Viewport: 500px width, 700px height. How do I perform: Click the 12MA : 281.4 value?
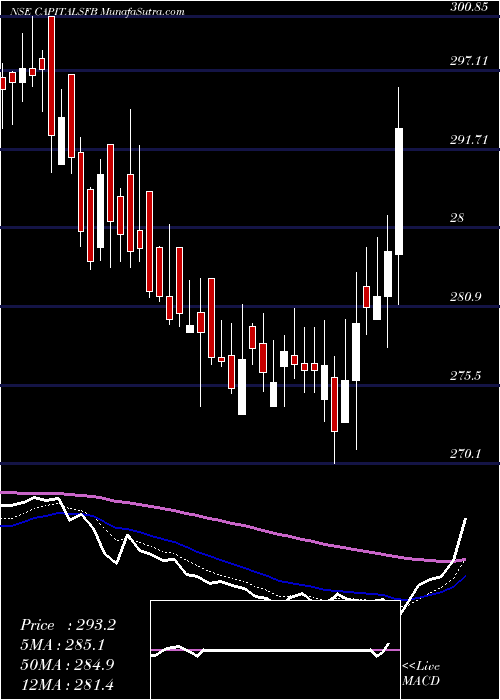coord(67,684)
